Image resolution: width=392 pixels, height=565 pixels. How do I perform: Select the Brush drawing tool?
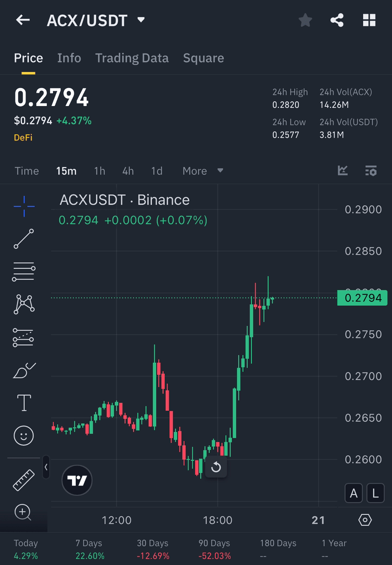tap(23, 370)
